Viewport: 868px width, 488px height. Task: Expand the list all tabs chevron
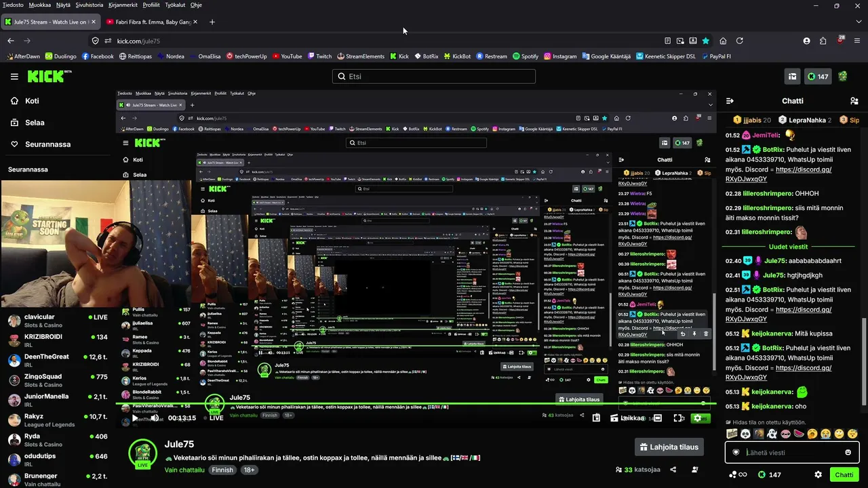(x=859, y=22)
